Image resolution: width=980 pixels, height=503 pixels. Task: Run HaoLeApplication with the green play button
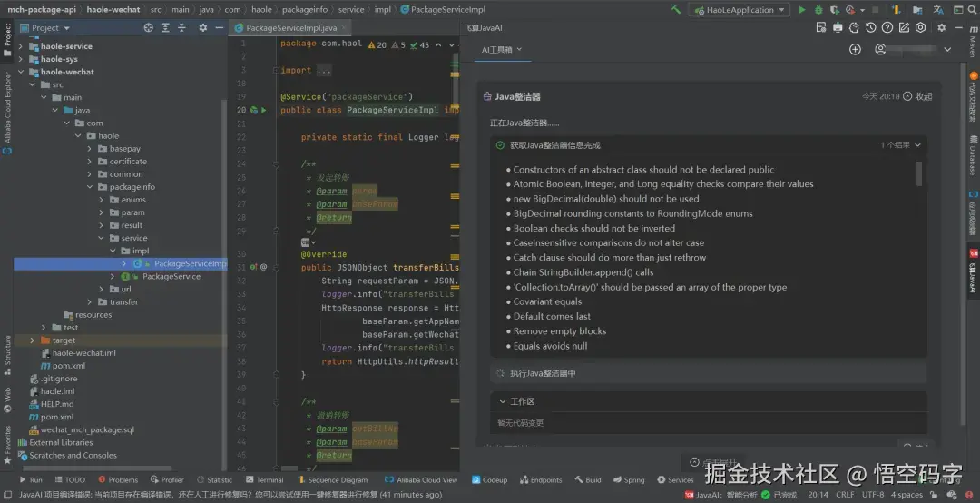click(x=801, y=10)
